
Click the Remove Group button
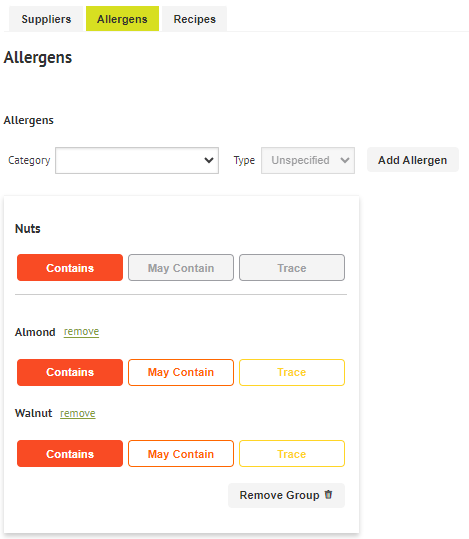pos(286,495)
